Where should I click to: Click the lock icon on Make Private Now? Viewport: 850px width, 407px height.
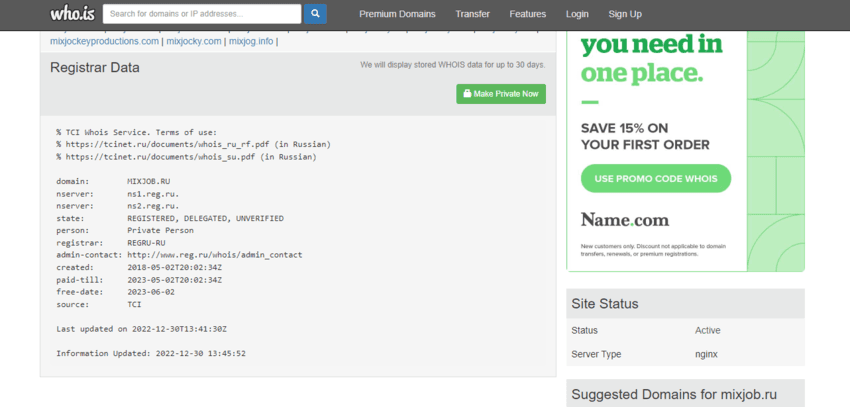pos(466,94)
